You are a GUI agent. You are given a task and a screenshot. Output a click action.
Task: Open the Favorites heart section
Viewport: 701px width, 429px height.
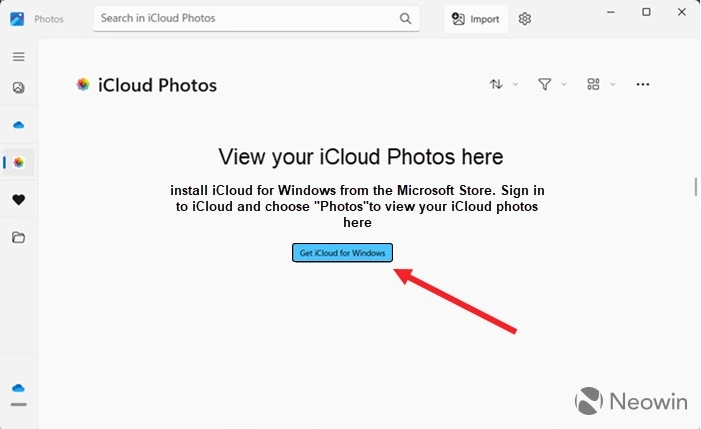[x=18, y=200]
